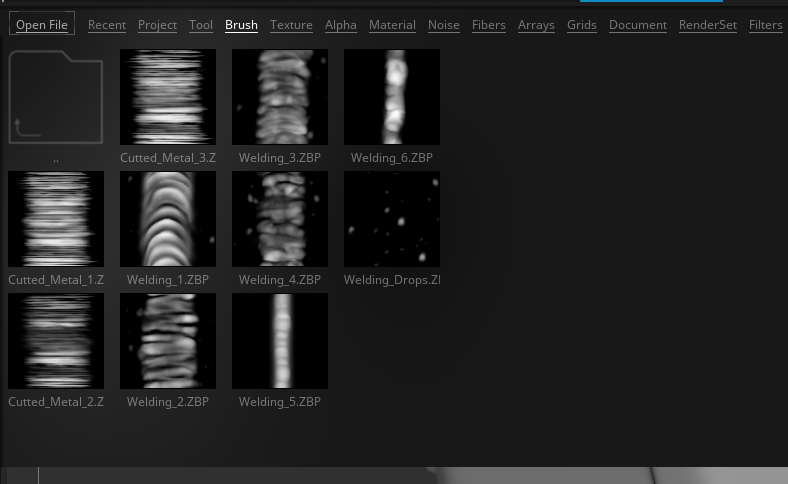Switch to the Document tab

click(638, 25)
